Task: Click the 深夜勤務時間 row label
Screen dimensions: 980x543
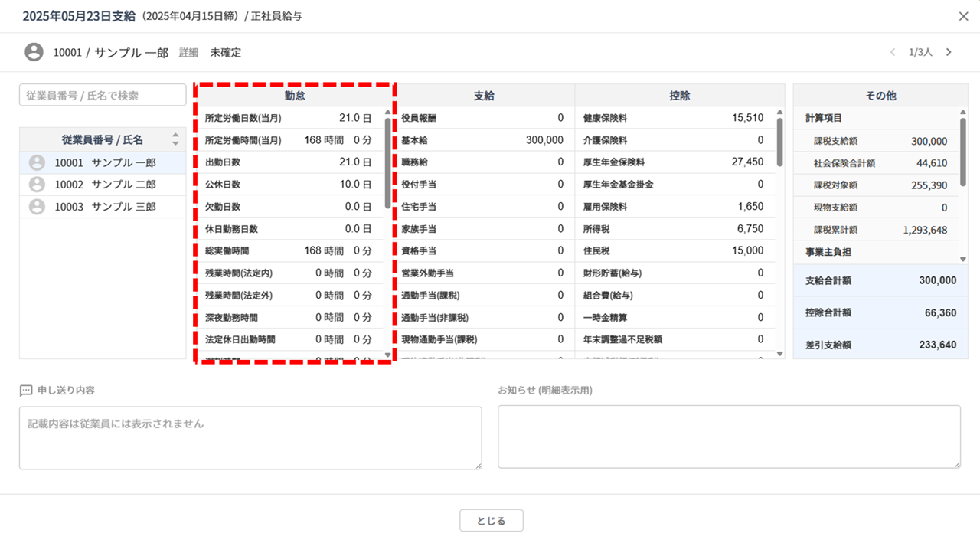Action: click(231, 317)
